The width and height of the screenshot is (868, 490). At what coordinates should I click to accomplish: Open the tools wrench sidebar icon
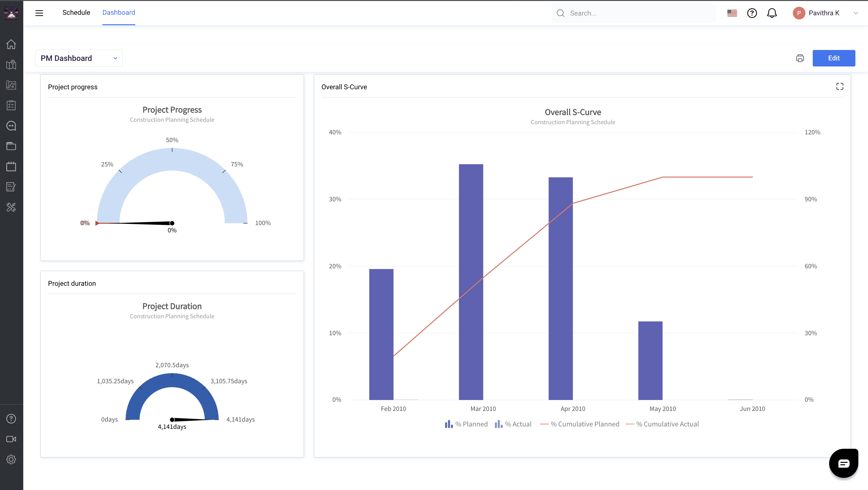click(11, 207)
